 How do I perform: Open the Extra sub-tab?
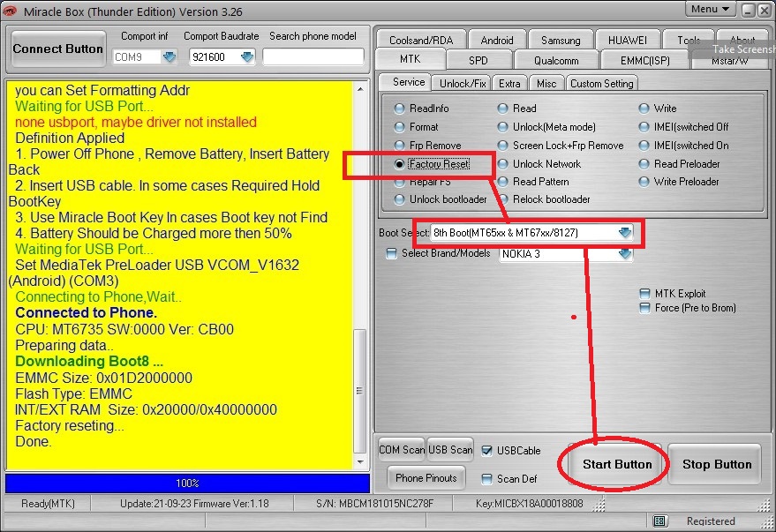[x=509, y=84]
